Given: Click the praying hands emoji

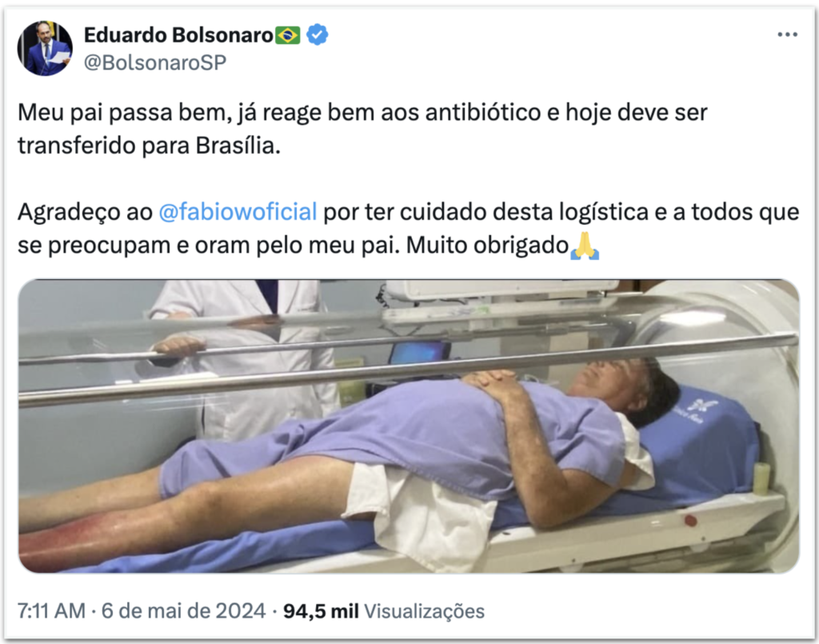Looking at the screenshot, I should coord(585,246).
